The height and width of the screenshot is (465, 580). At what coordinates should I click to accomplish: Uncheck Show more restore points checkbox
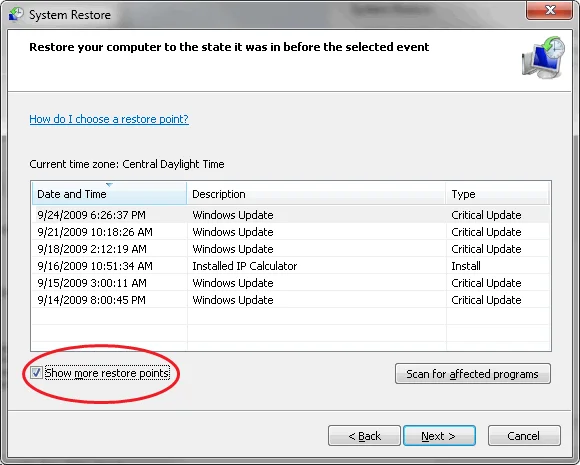pyautogui.click(x=36, y=373)
